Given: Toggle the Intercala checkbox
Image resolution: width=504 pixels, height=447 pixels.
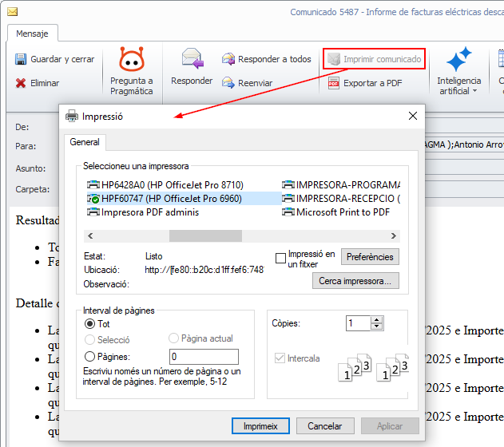Looking at the screenshot, I should point(280,358).
